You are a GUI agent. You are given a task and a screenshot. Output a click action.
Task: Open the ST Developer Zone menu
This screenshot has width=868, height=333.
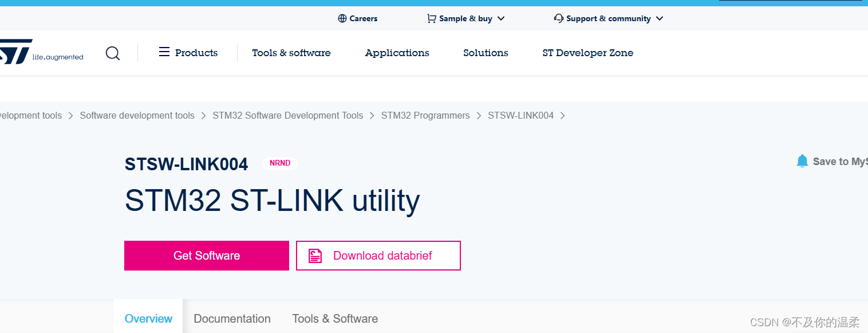click(588, 53)
